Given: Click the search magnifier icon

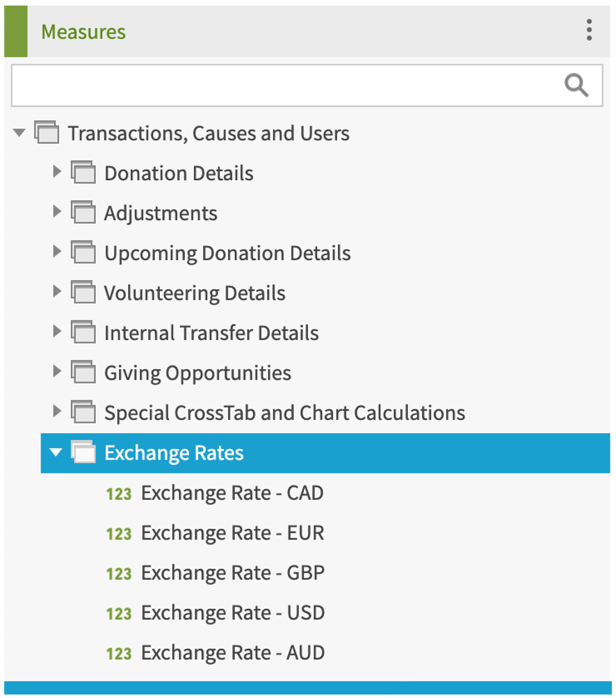Looking at the screenshot, I should click(x=576, y=85).
